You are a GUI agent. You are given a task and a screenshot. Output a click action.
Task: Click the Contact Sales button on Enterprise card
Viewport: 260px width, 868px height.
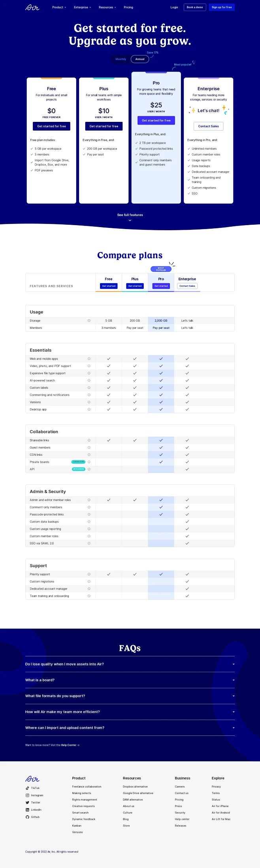(208, 126)
